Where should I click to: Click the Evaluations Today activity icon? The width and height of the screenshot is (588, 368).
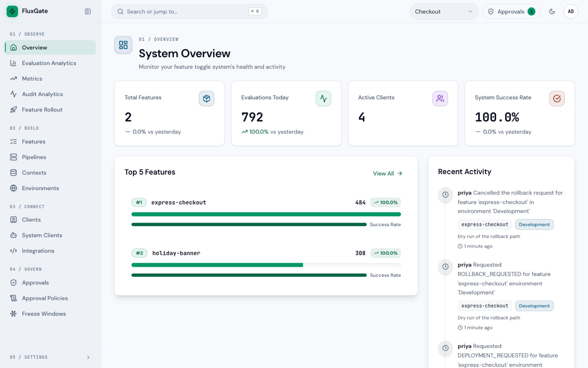323,99
